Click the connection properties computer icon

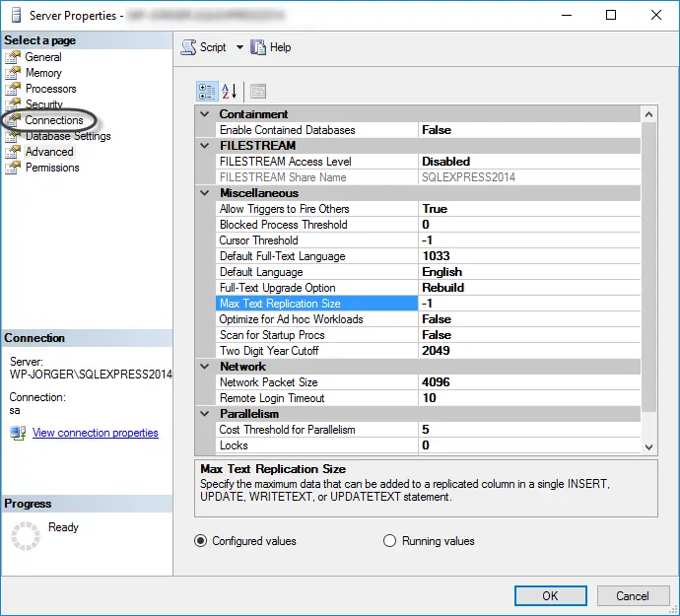pos(18,433)
